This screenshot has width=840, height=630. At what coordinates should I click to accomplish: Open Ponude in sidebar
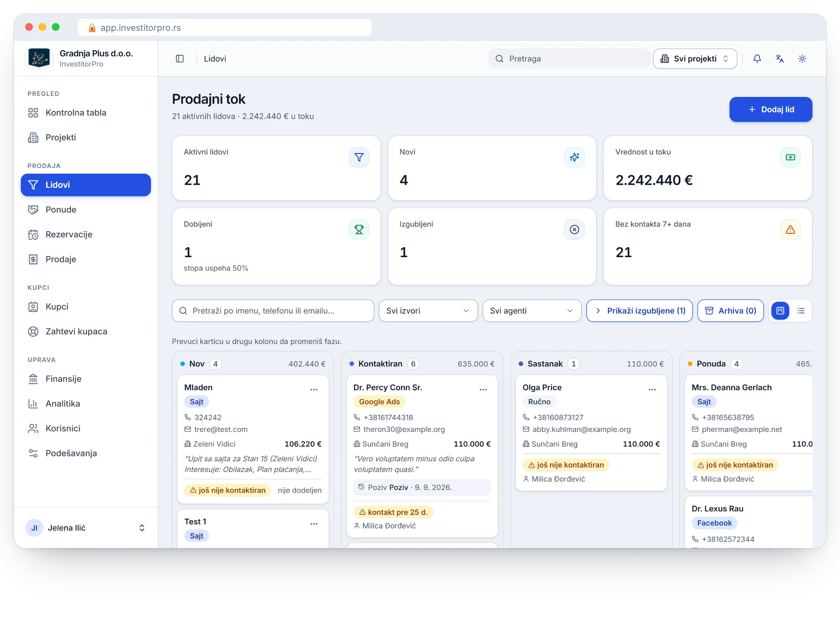pos(86,210)
